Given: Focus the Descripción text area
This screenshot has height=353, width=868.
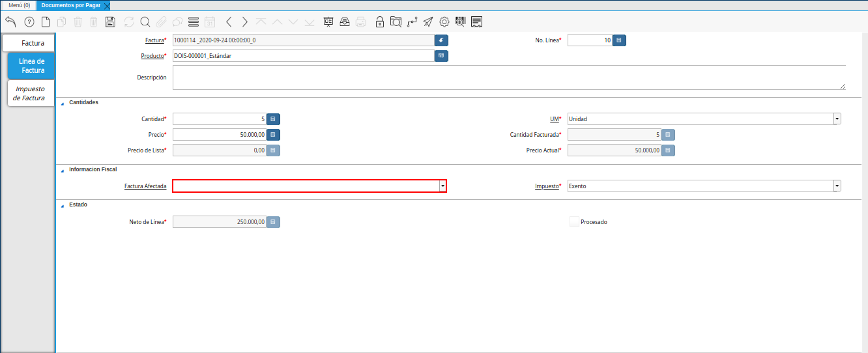Looking at the screenshot, I should 509,78.
